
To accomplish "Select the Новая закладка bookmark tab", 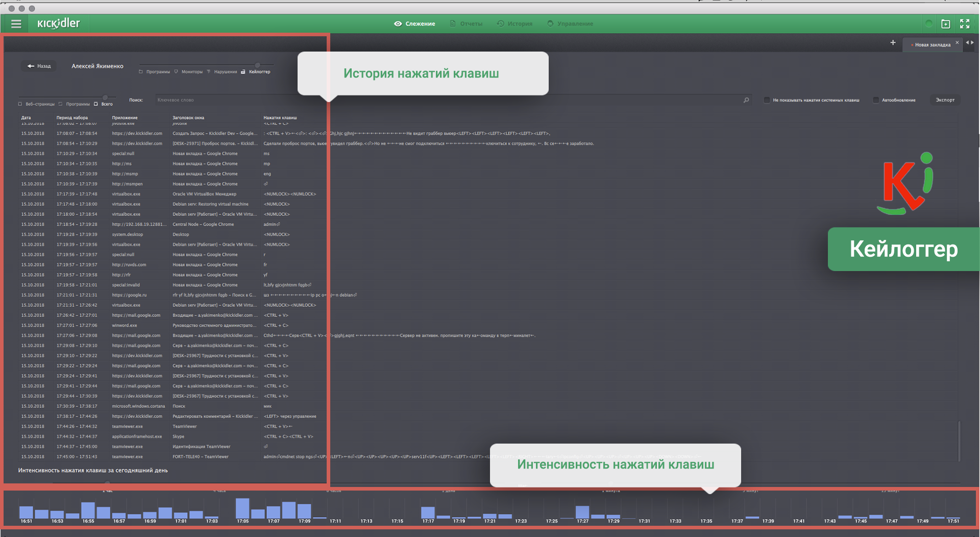I will 932,45.
